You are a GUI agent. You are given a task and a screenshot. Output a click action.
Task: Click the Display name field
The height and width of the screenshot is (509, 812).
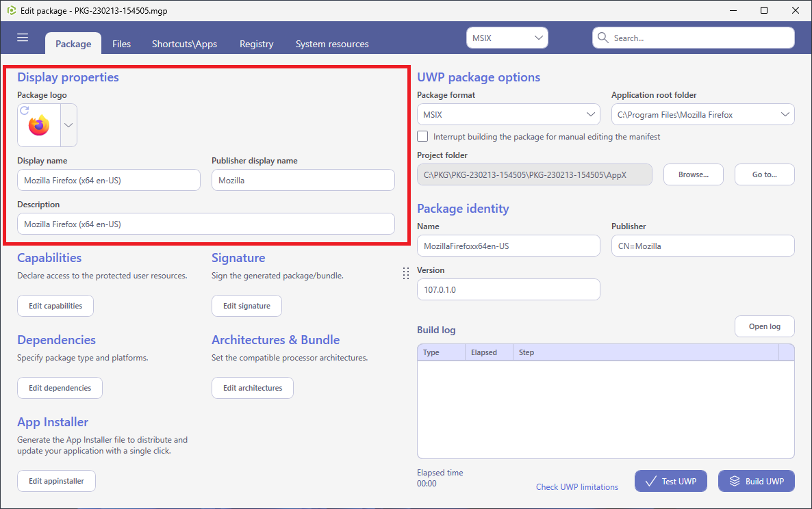109,180
